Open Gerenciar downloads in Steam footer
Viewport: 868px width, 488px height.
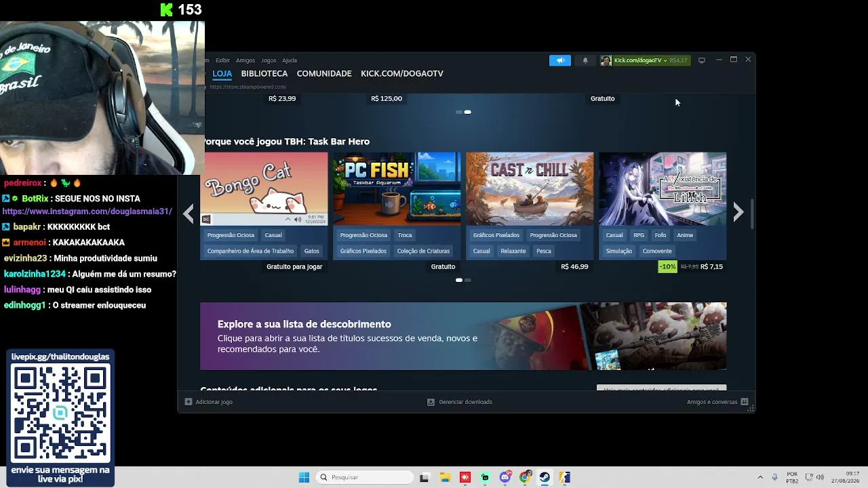(x=466, y=402)
